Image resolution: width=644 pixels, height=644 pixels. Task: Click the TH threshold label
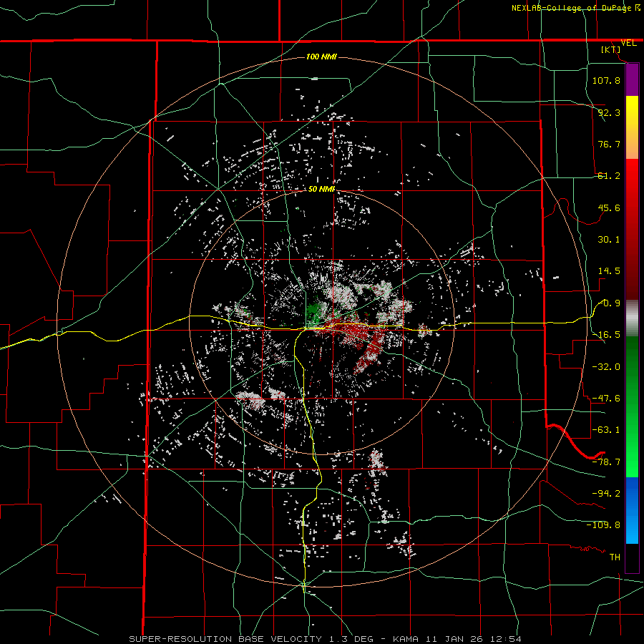[615, 557]
